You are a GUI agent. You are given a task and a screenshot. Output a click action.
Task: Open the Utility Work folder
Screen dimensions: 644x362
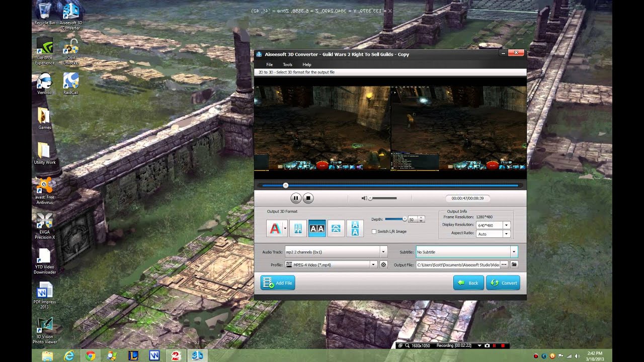click(45, 153)
